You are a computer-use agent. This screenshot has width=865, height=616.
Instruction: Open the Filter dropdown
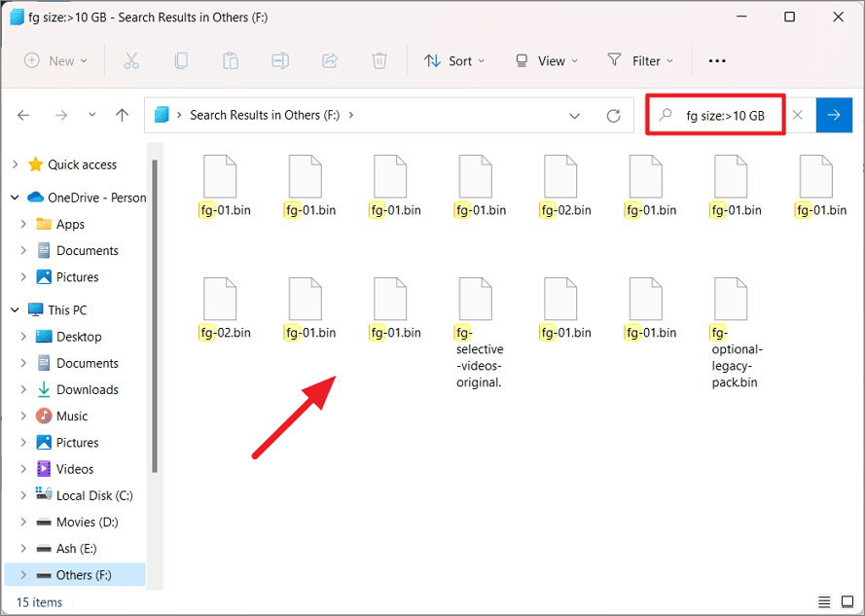coord(640,60)
